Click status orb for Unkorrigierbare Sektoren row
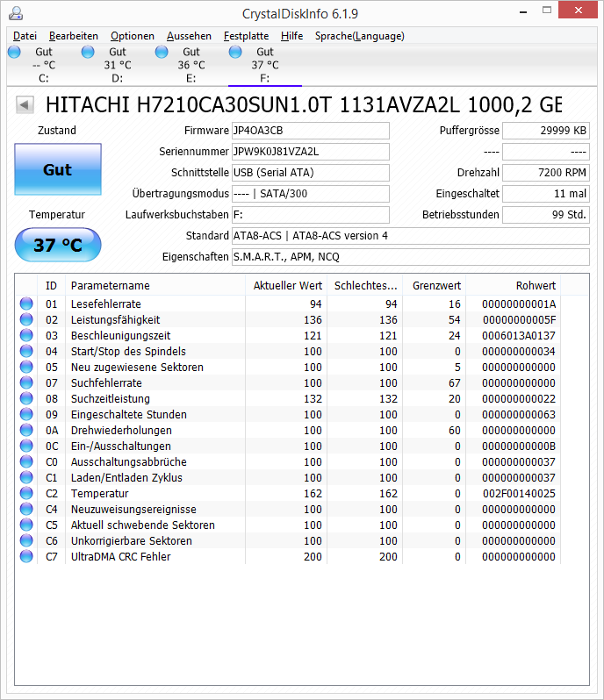The height and width of the screenshot is (700, 604). (26, 540)
